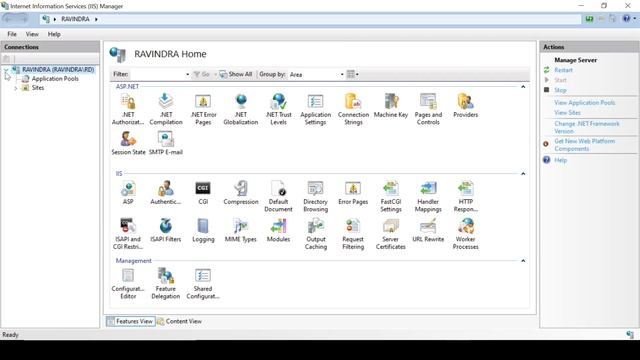Open MIME Types feature
Image resolution: width=640 pixels, height=360 pixels.
point(241,230)
